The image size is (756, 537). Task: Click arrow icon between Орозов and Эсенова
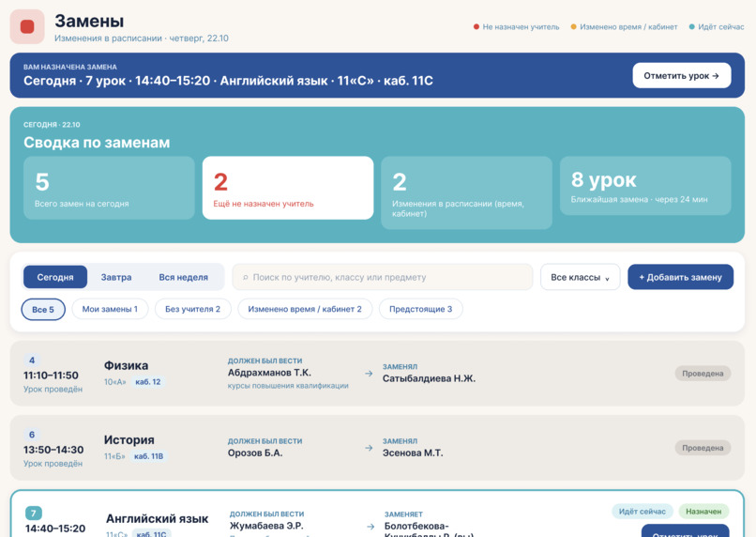369,448
